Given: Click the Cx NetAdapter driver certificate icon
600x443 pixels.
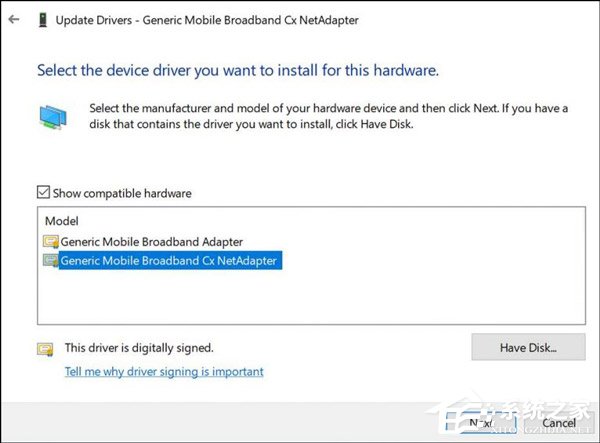Looking at the screenshot, I should click(x=50, y=261).
